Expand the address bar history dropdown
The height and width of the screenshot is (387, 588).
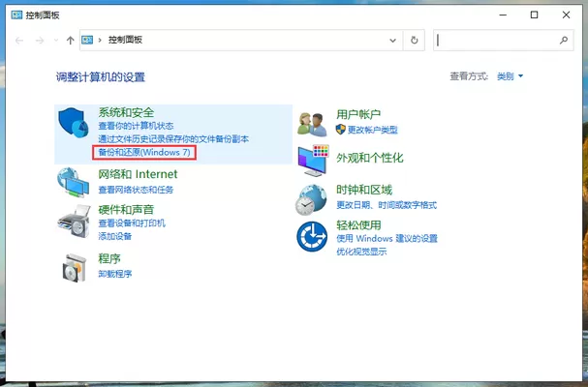[x=392, y=40]
